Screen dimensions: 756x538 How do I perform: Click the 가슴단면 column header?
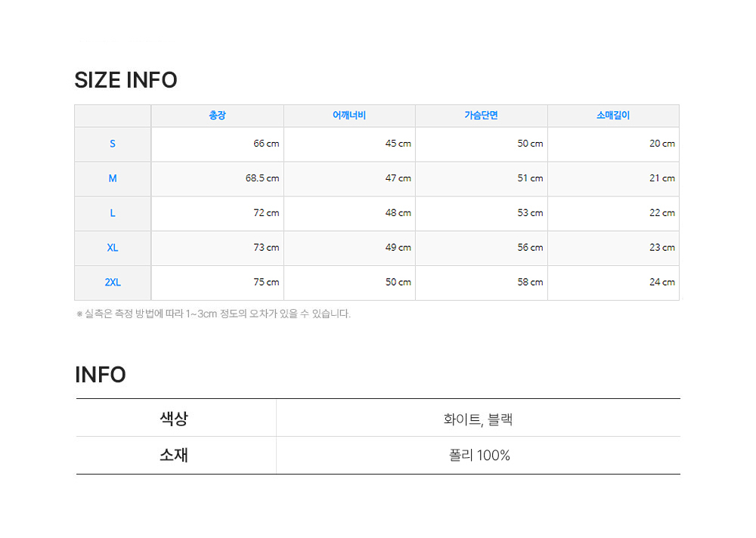481,116
